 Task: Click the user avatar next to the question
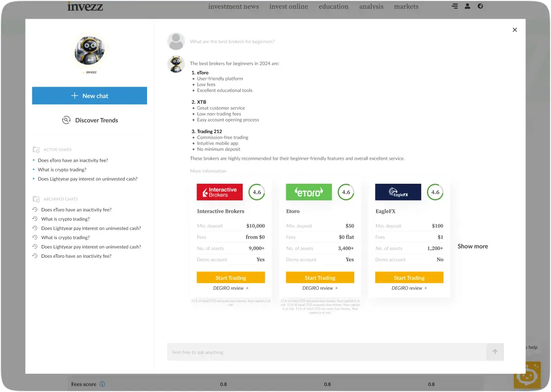coord(176,42)
